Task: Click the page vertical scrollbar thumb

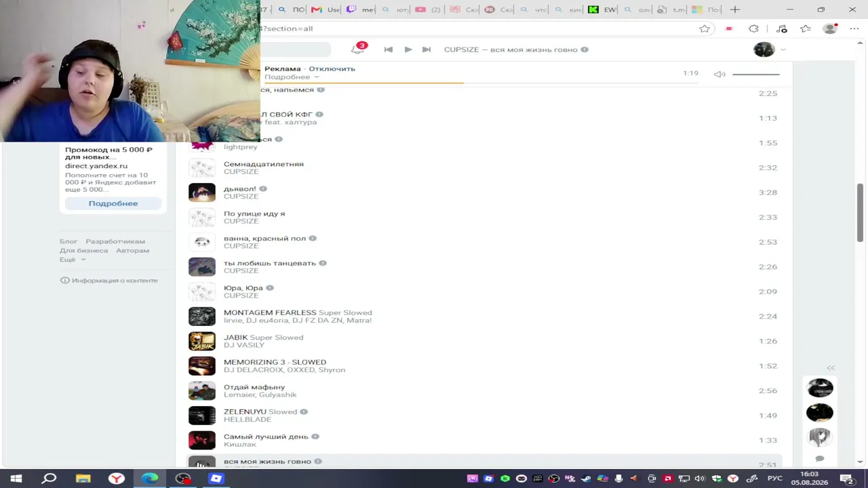Action: pyautogui.click(x=861, y=212)
